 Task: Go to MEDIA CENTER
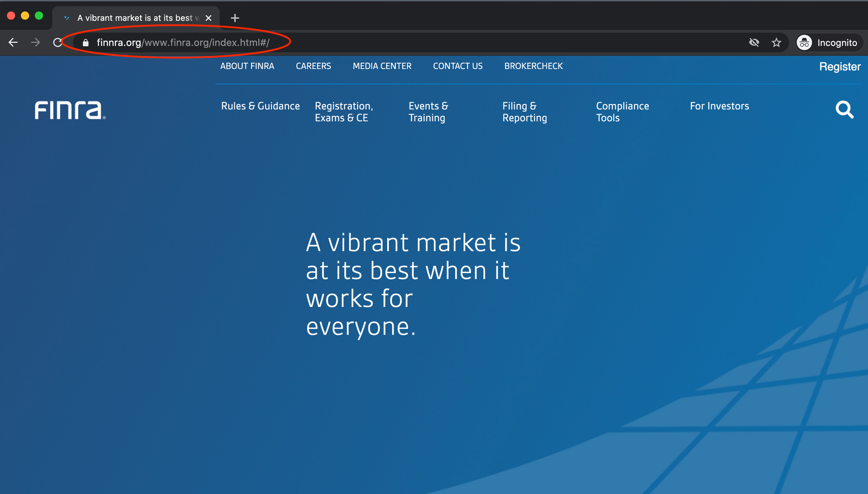coord(382,66)
